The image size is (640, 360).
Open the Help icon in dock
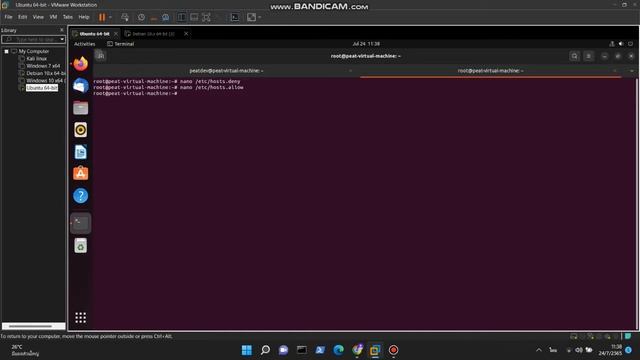click(x=80, y=196)
